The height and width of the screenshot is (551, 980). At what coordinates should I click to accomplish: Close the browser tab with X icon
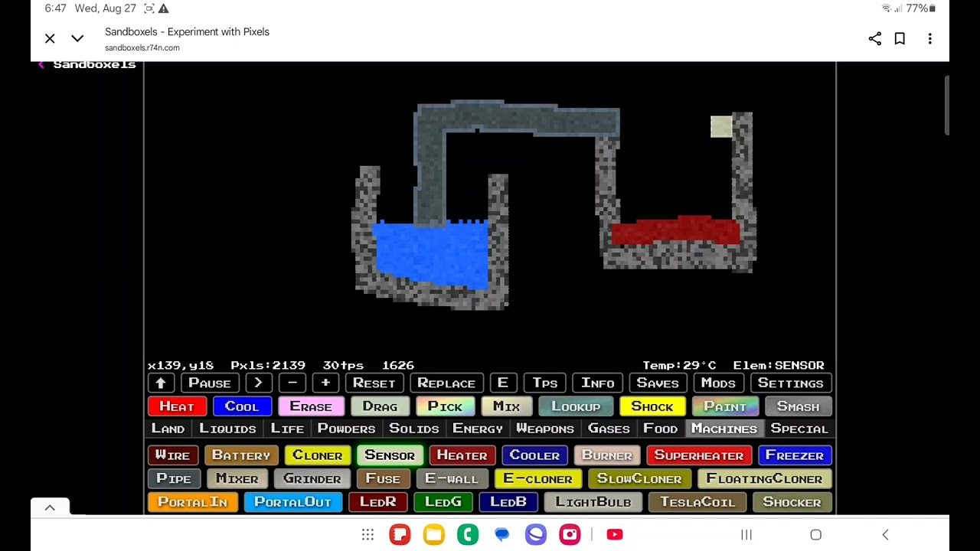coord(50,38)
